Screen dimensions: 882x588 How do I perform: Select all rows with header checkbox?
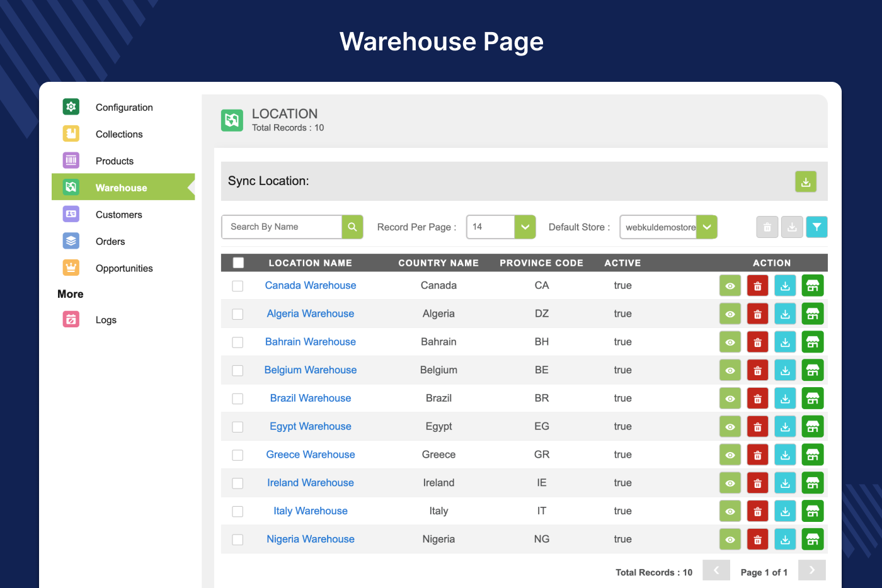(x=238, y=263)
